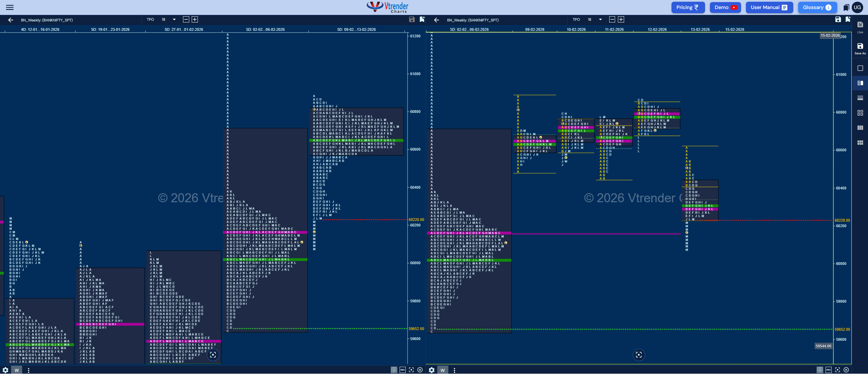Screen dimensions: 868x374
Task: Open the hamburger menu at top left
Action: (x=10, y=7)
